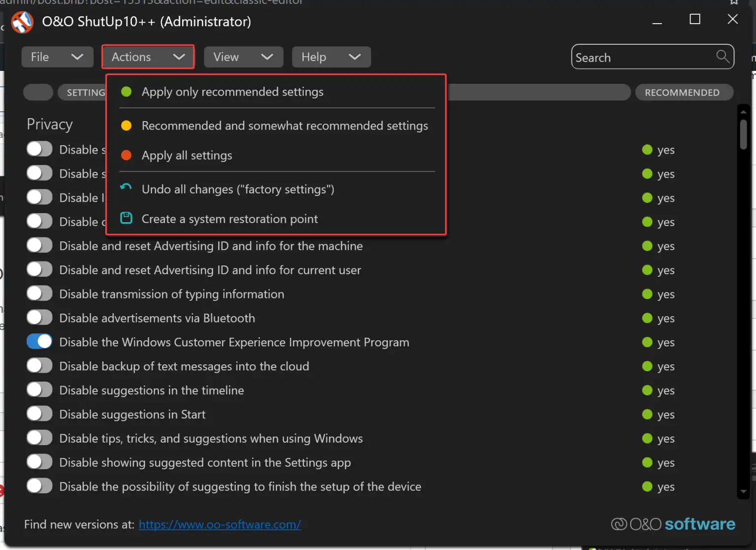Click the green status dot for Bluetooth advertisements row
The height and width of the screenshot is (550, 756).
click(647, 318)
